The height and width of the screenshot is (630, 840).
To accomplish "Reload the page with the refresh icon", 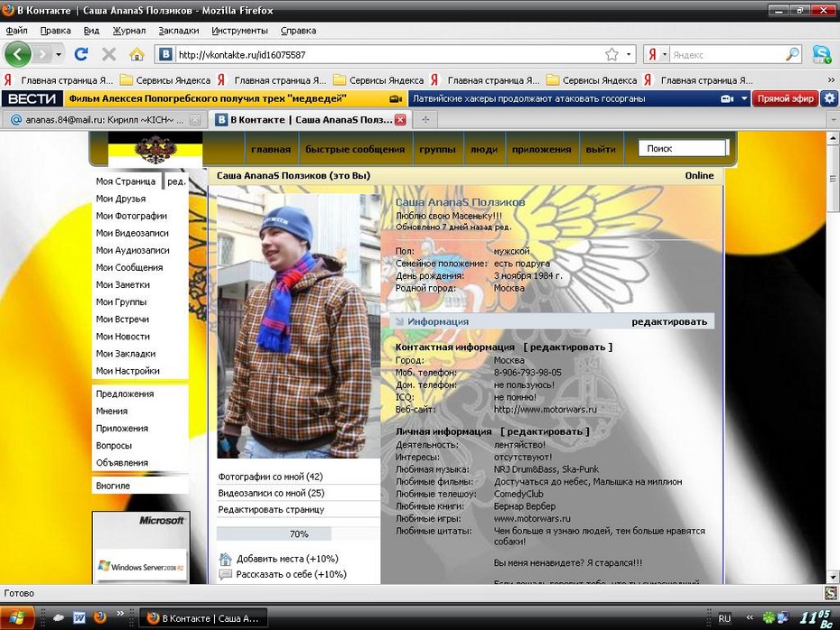I will click(x=81, y=54).
